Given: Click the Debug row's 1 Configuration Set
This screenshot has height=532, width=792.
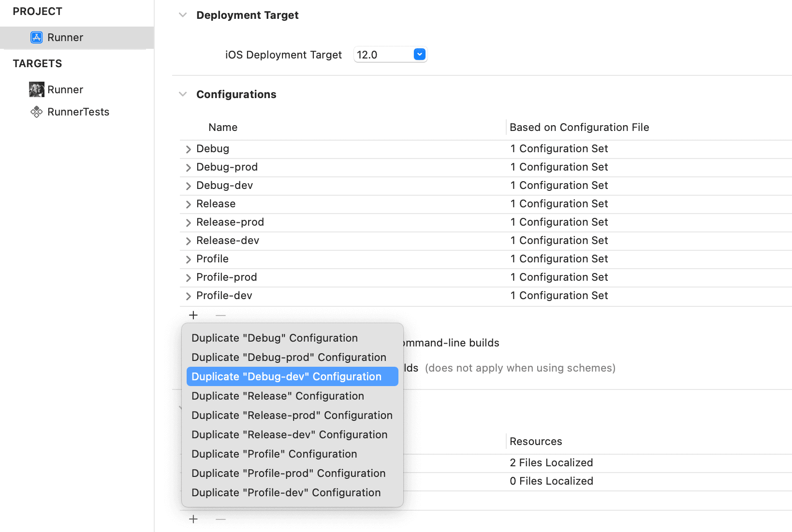Looking at the screenshot, I should (559, 148).
